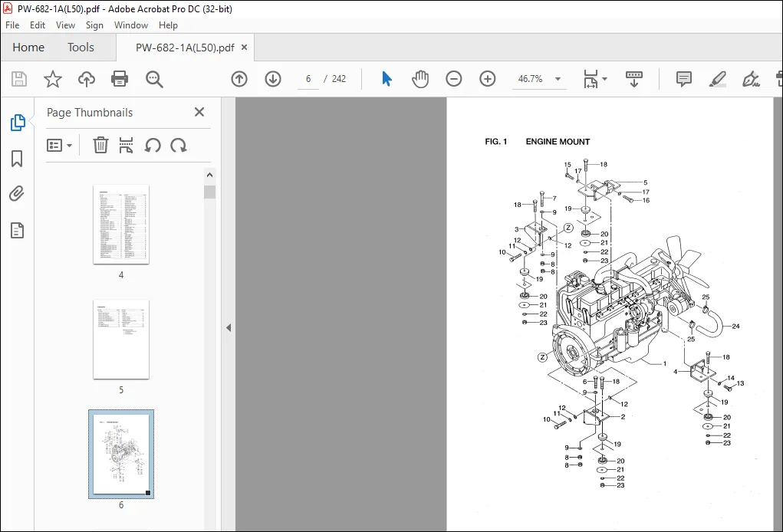This screenshot has height=532, width=783.
Task: Print the document with printer icon
Action: point(120,79)
